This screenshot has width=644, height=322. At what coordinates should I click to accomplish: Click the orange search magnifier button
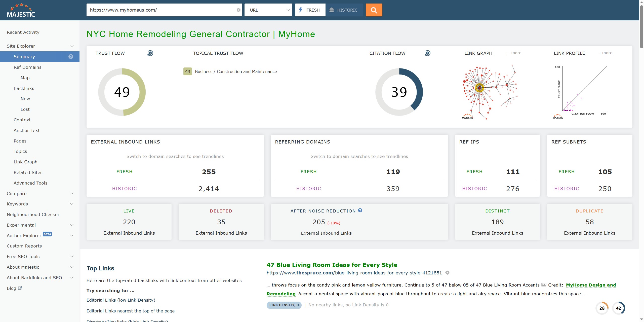[x=374, y=10]
